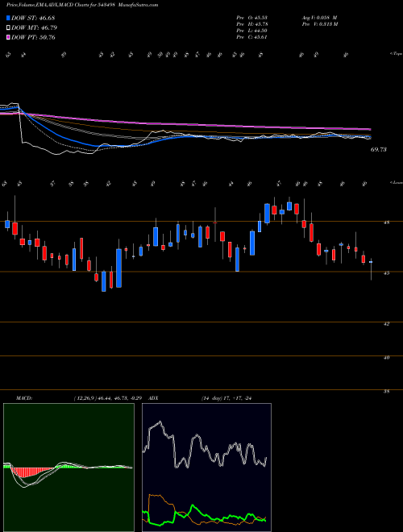The image size is (403, 532).
Task: Click the MACD (12,26,9) parameter values
Action: pos(107,398)
